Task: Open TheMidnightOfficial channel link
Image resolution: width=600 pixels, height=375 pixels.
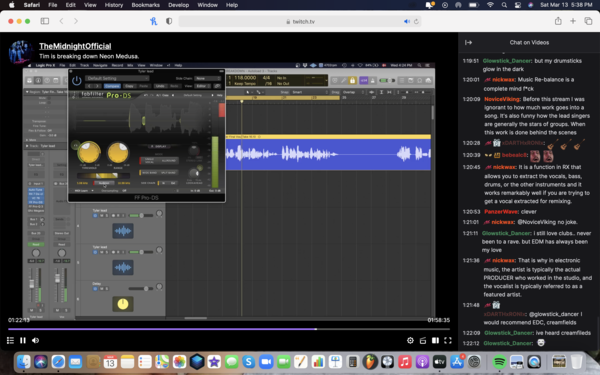Action: pos(75,46)
